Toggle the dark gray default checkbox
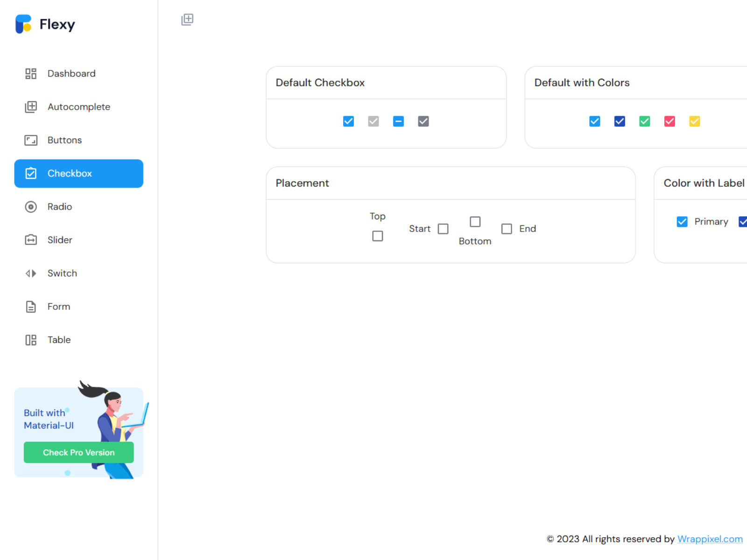The image size is (747, 560). [423, 121]
